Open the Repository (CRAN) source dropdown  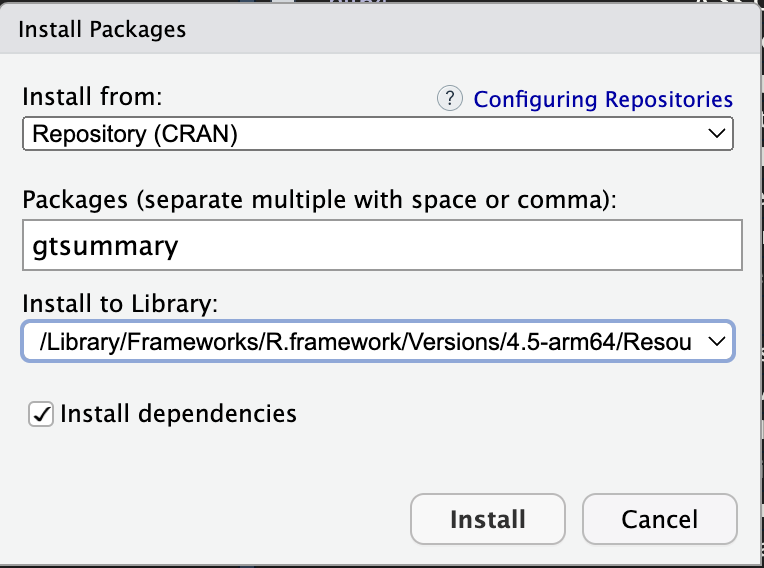(378, 133)
